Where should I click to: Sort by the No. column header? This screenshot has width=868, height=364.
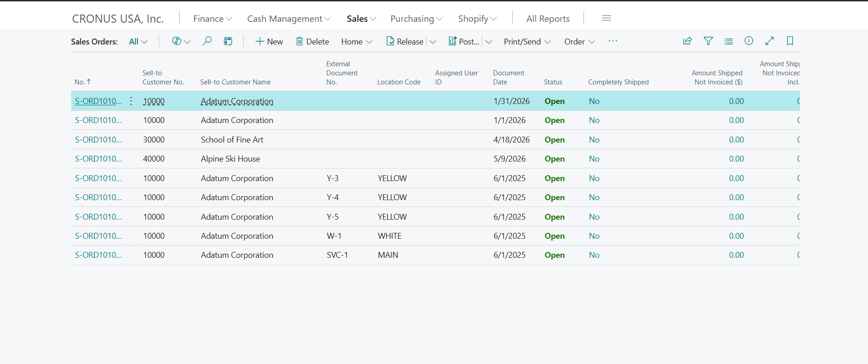pos(83,82)
